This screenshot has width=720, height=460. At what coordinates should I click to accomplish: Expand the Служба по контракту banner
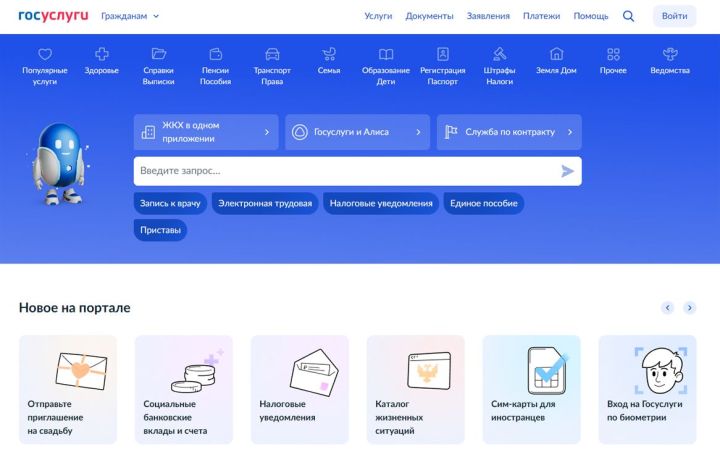point(509,132)
